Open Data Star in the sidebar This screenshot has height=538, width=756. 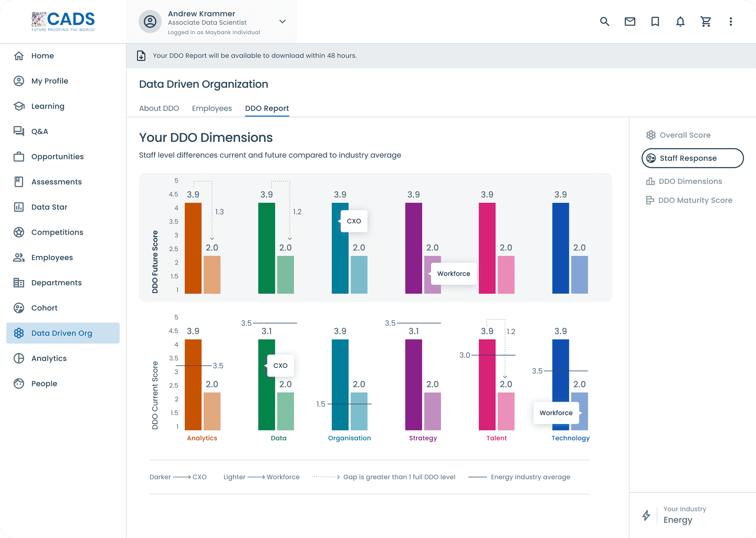[49, 207]
